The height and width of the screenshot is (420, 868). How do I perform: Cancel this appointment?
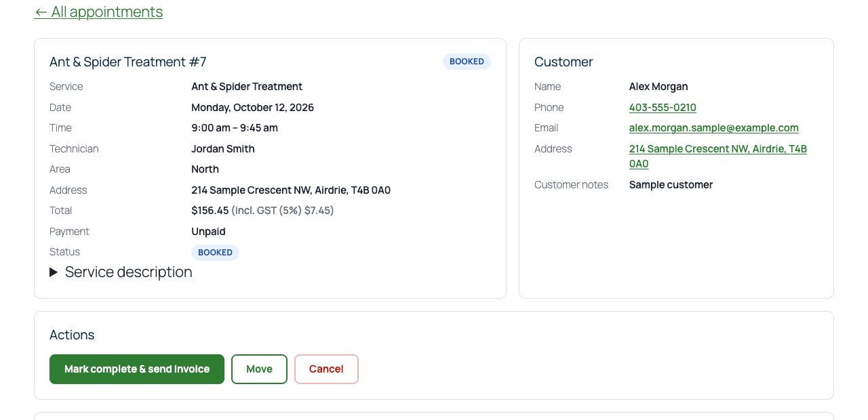(326, 369)
